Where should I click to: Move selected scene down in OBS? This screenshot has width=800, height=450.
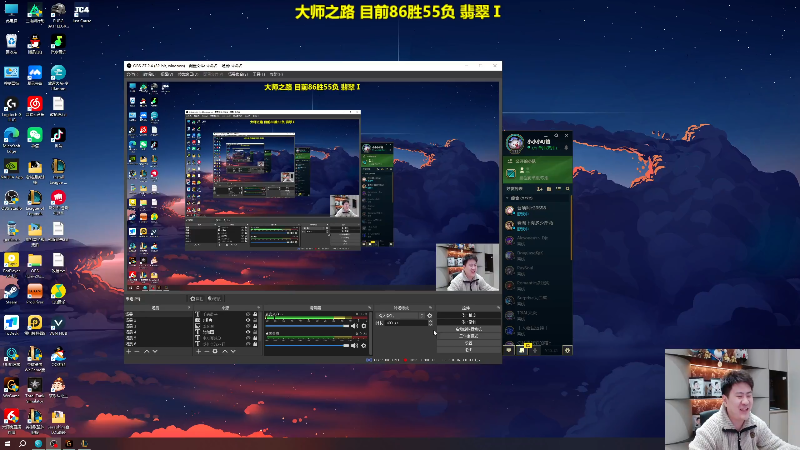(x=155, y=352)
